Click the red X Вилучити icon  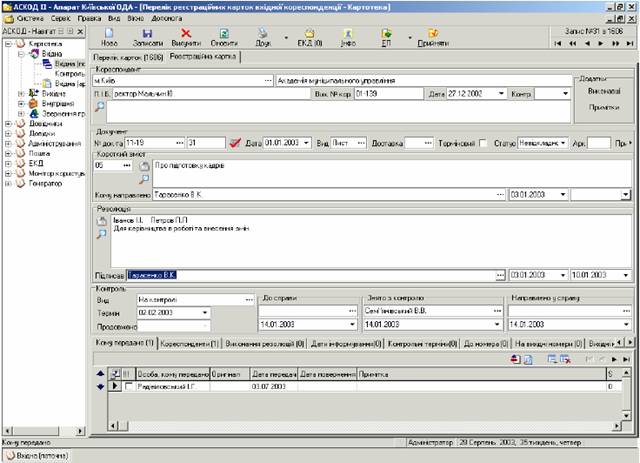click(185, 34)
